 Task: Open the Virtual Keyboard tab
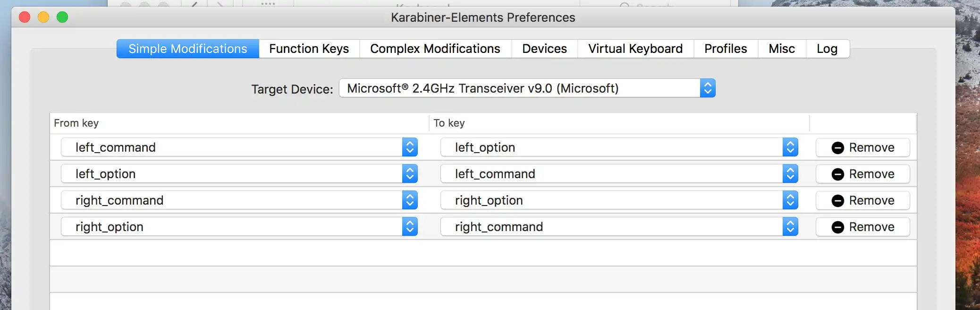634,49
